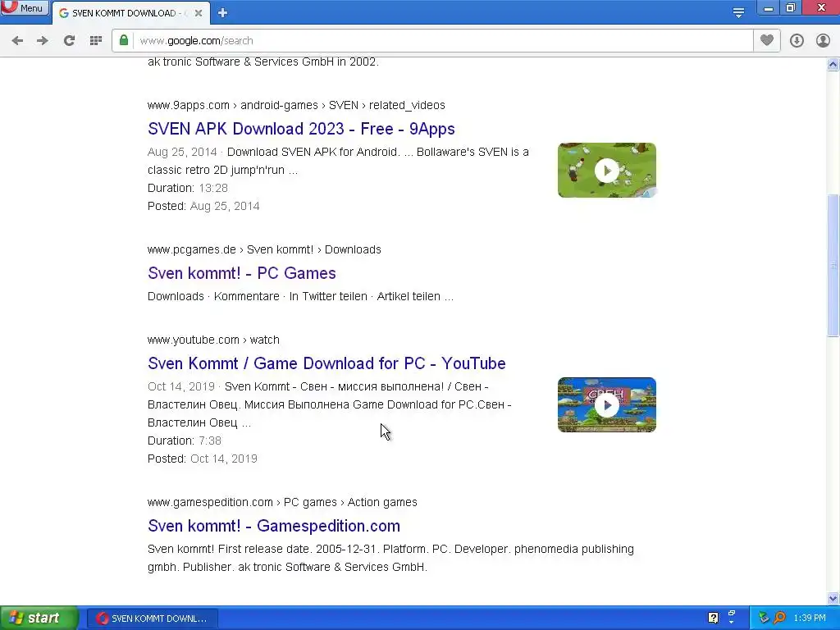Click the help question mark tray icon
840x630 pixels.
[713, 619]
